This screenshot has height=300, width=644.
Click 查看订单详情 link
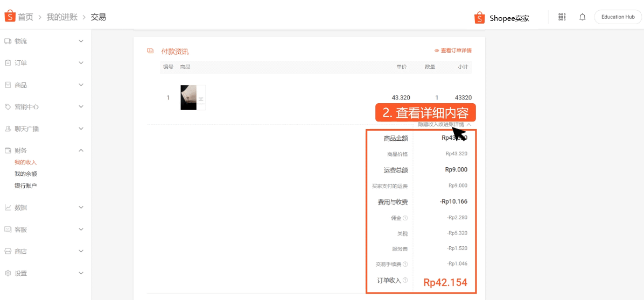click(x=453, y=51)
